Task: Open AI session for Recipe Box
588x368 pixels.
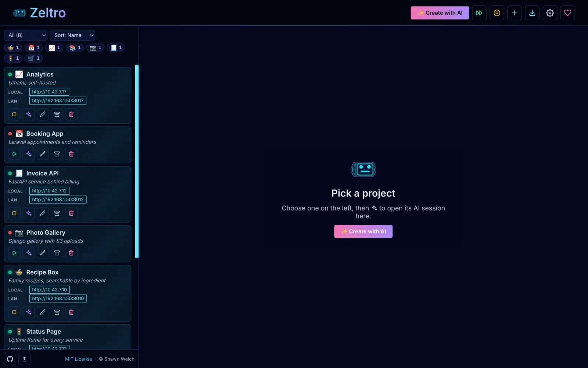Action: [29, 312]
